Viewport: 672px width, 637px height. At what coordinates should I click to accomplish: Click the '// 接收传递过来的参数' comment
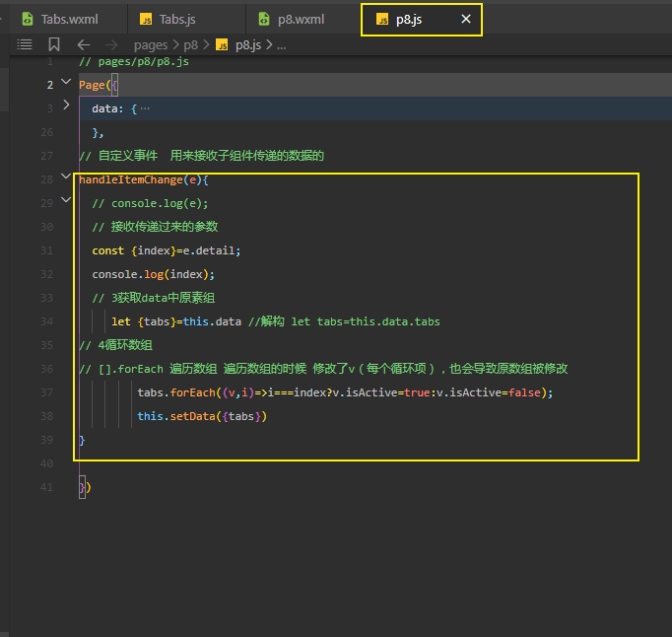[155, 227]
